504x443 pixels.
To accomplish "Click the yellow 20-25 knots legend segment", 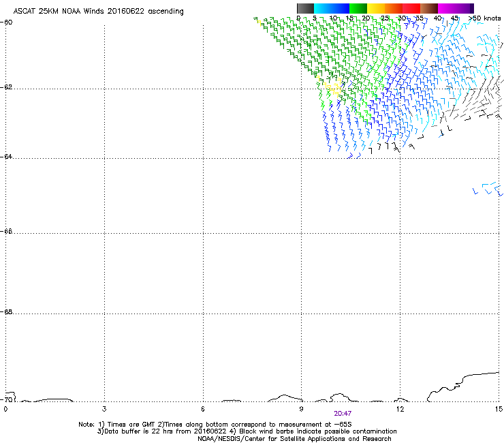I will (376, 8).
